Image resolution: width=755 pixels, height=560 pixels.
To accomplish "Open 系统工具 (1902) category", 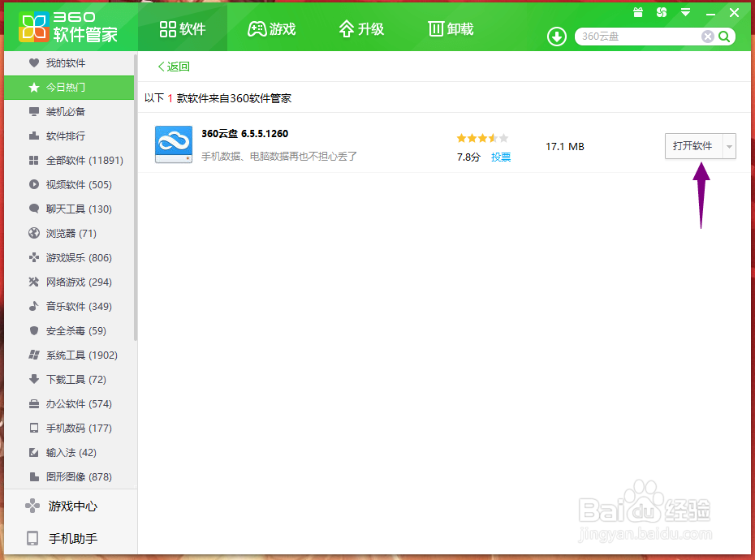I will [69, 355].
